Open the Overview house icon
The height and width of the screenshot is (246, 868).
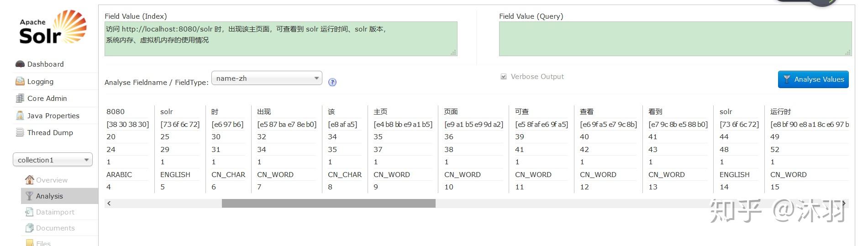30,180
